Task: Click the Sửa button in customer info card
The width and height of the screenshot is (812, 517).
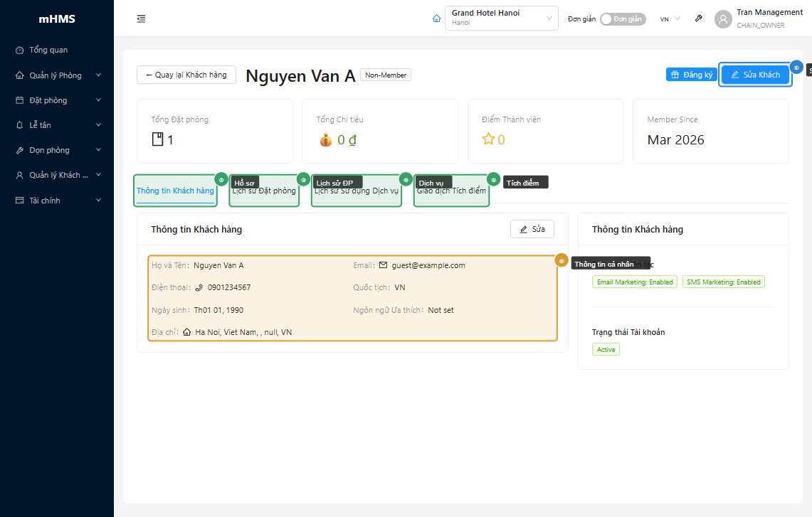Action: pos(532,229)
